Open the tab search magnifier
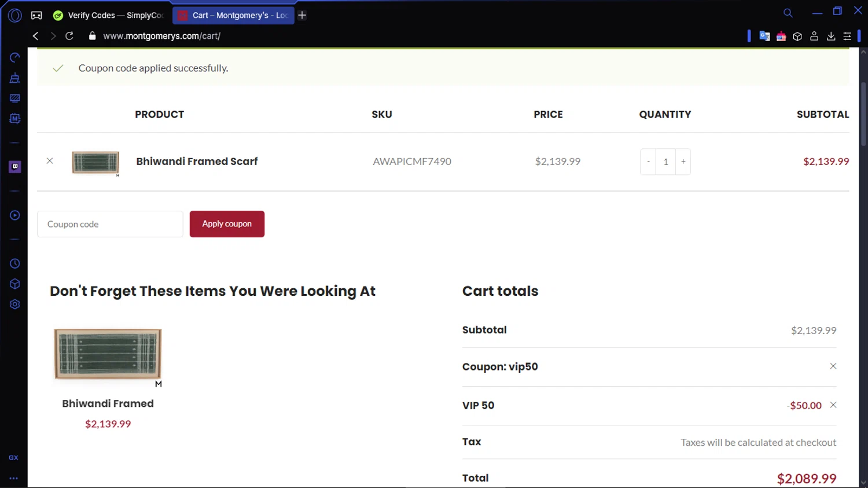 click(788, 13)
